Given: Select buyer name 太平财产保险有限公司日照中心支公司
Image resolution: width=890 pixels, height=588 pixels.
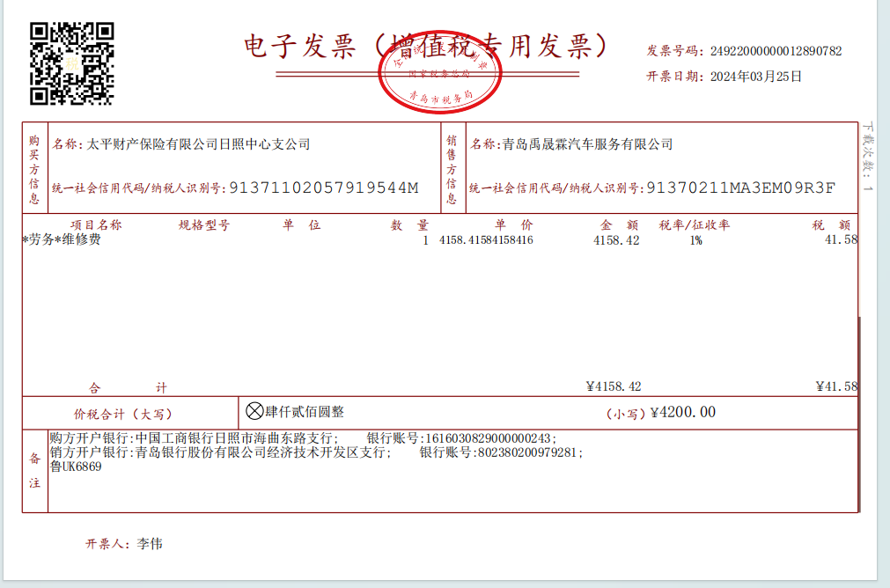Looking at the screenshot, I should [195, 144].
